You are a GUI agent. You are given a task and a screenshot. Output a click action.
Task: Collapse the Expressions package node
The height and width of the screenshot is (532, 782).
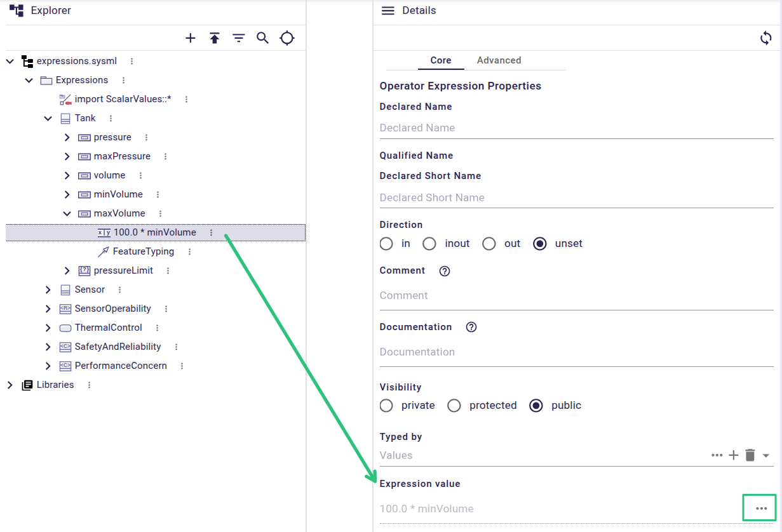[x=29, y=80]
